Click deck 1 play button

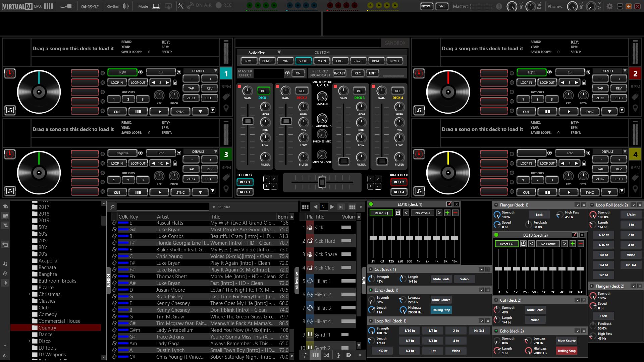(x=160, y=112)
